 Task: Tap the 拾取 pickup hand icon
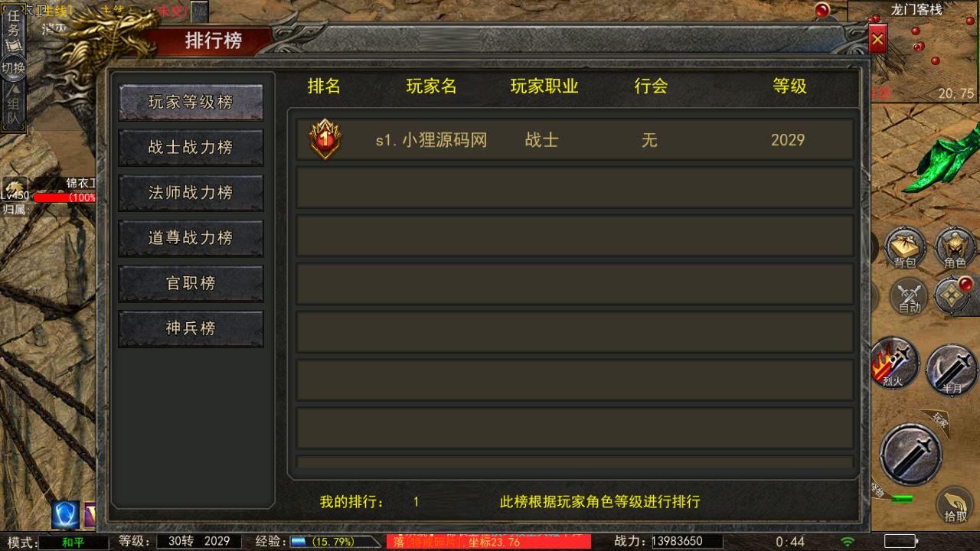955,505
